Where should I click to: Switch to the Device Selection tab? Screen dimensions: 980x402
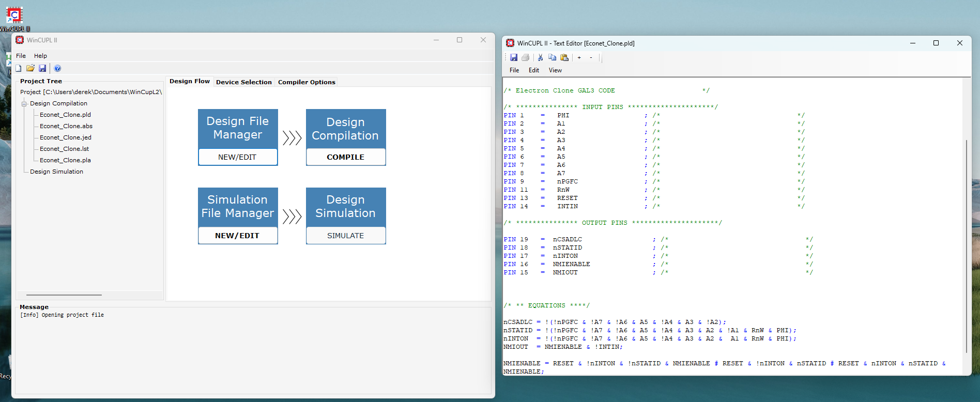tap(243, 82)
